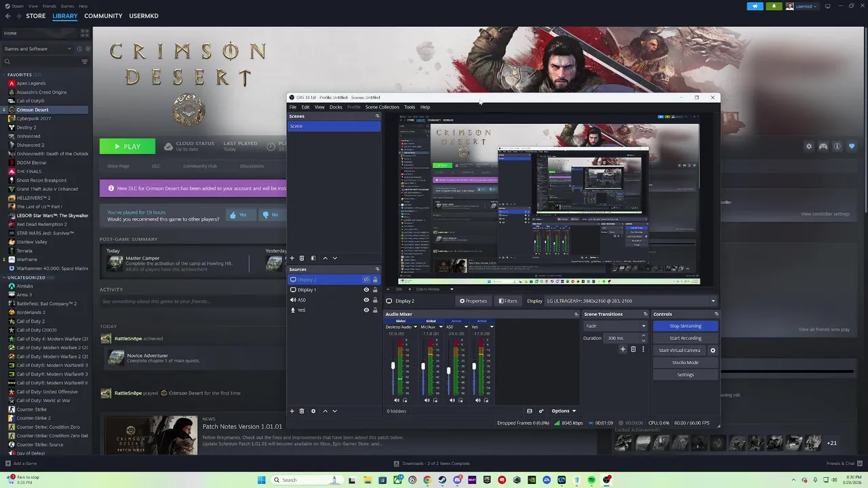The width and height of the screenshot is (868, 488).
Task: Toggle visibility of Display 2 source
Action: click(x=366, y=279)
